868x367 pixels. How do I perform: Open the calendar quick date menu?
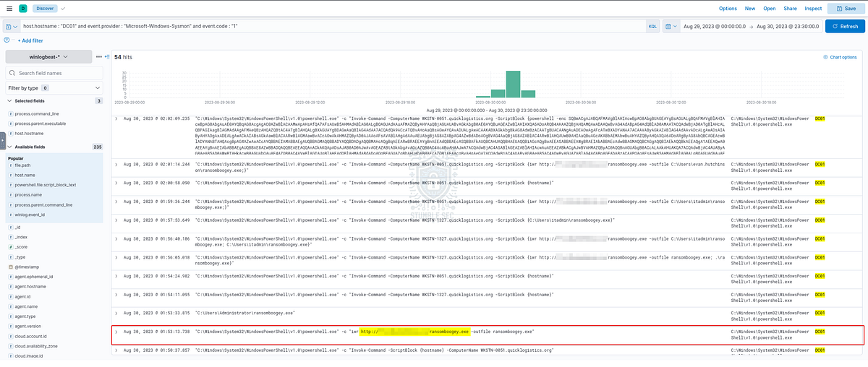(x=673, y=26)
